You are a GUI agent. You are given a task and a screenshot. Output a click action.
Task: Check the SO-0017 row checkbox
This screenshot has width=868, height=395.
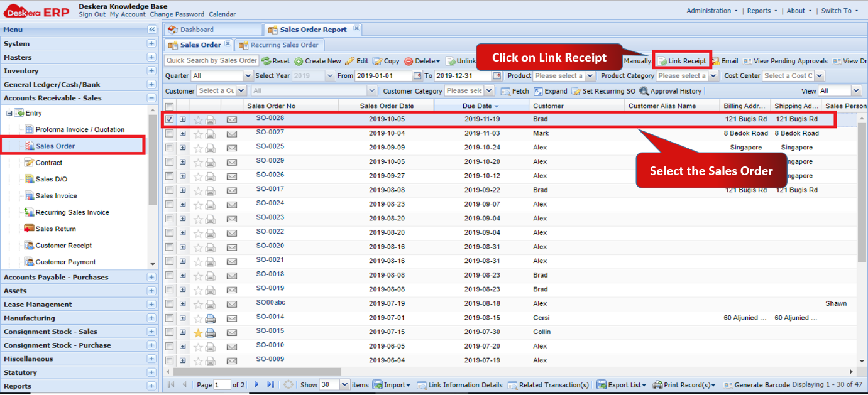(x=169, y=190)
